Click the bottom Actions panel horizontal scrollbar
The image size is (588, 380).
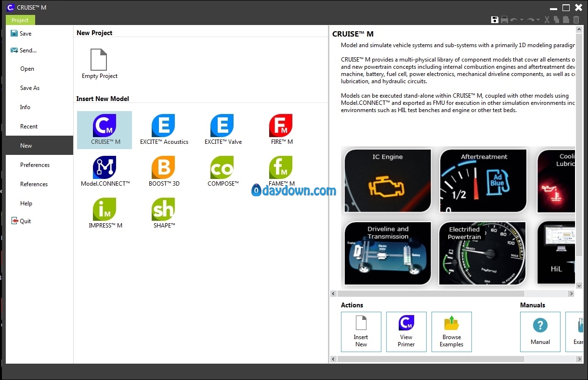coord(431,359)
